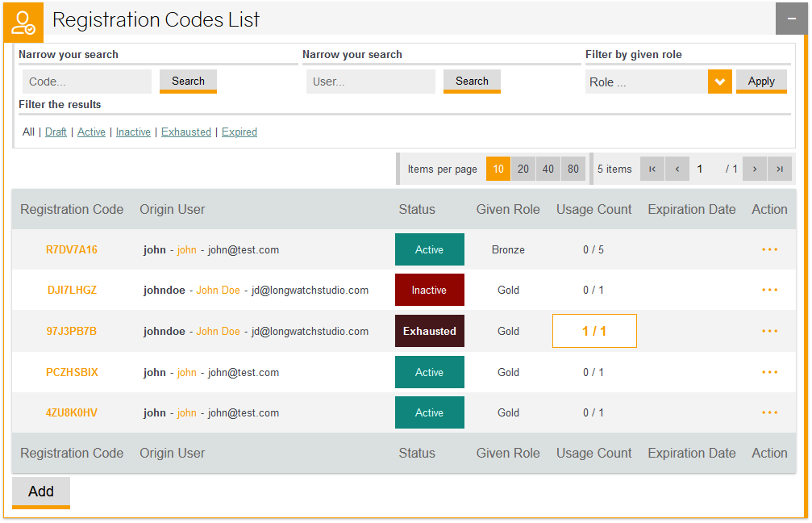Image resolution: width=812 pixels, height=523 pixels.
Task: Open the 1 / 1 usage count box
Action: coord(594,331)
